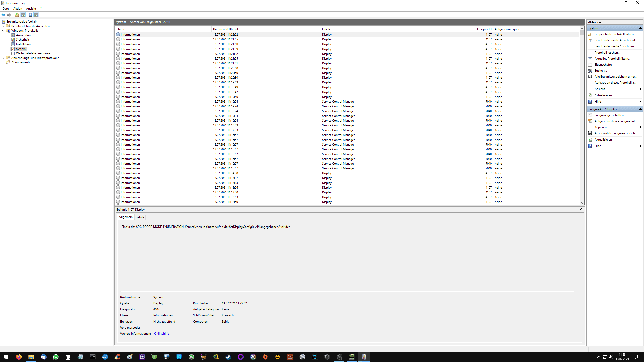
Task: Click the event description text box
Action: pos(347,258)
